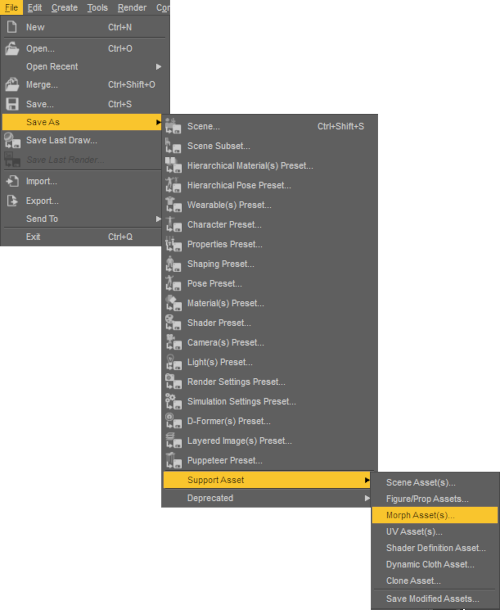Image resolution: width=500 pixels, height=610 pixels.
Task: Click the Open folder icon
Action: [x=12, y=49]
